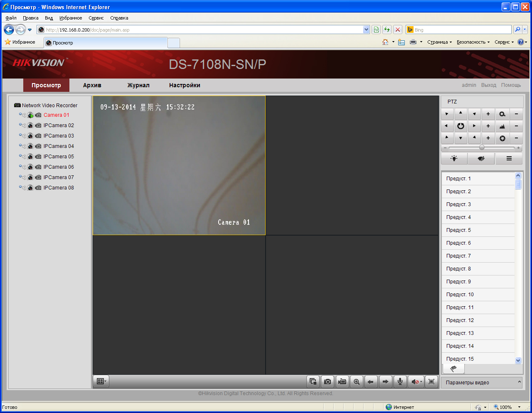Toggle live view for IPCamera 02
Image resolution: width=532 pixels, height=413 pixels.
pos(30,125)
